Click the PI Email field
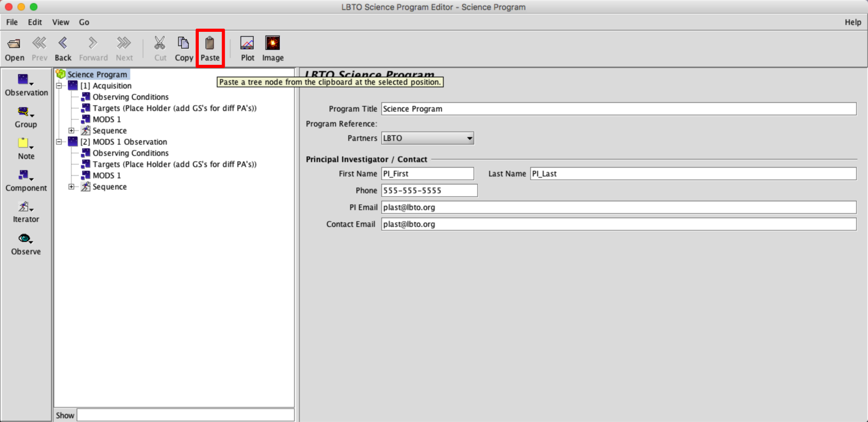This screenshot has width=868, height=422. coord(619,207)
